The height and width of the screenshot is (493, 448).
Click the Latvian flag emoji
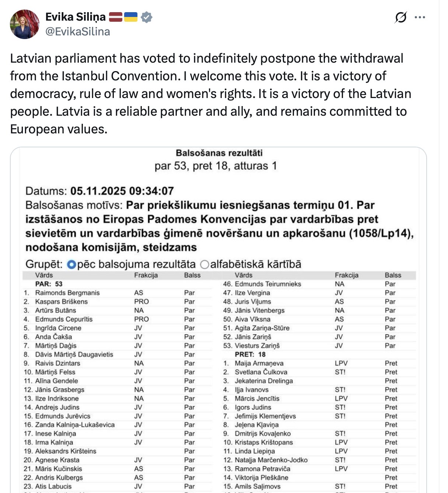(115, 17)
